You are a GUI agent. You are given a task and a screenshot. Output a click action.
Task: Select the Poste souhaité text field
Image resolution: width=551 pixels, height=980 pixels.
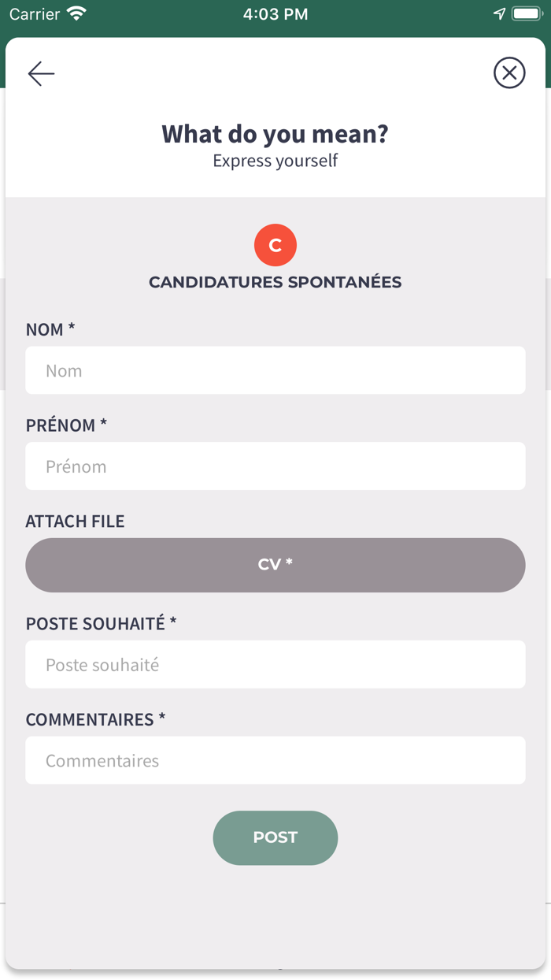[275, 664]
